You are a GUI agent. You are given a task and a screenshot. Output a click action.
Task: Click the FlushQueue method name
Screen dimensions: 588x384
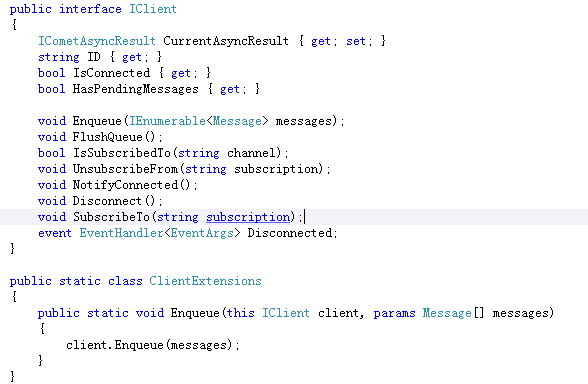click(x=108, y=137)
